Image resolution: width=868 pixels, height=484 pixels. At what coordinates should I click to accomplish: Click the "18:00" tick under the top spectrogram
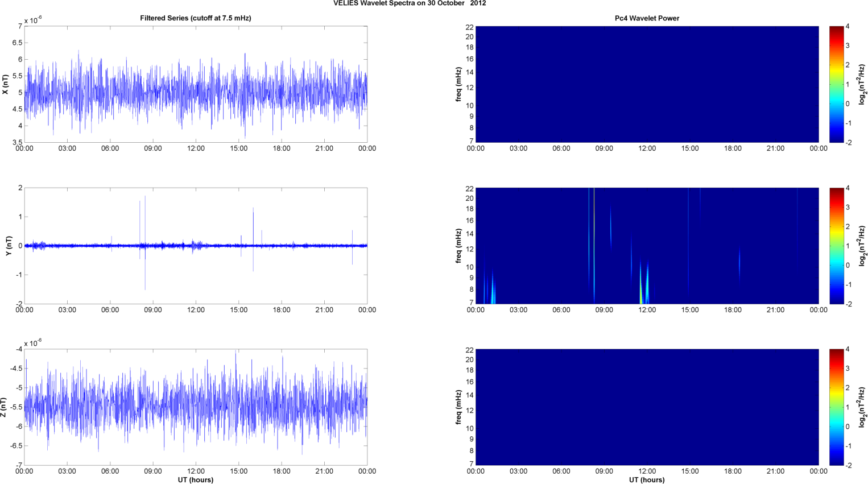[733, 148]
